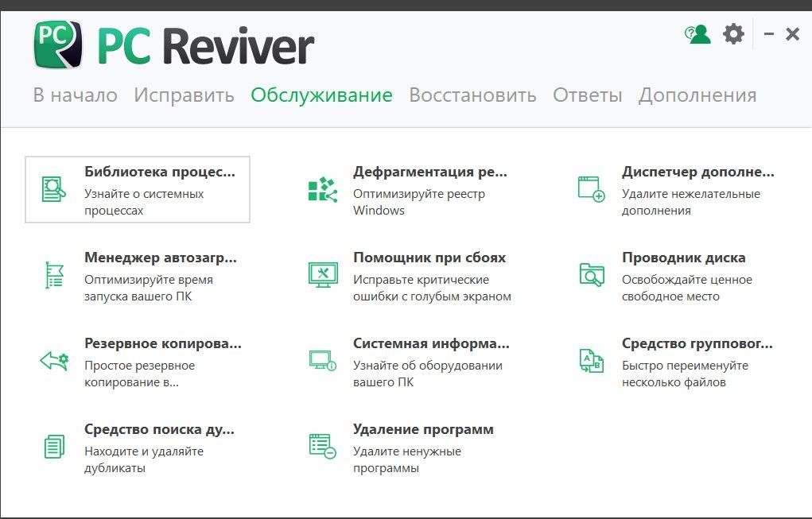Open Дефрагментация реестра tool title
Image resolution: width=812 pixels, height=519 pixels.
click(429, 172)
